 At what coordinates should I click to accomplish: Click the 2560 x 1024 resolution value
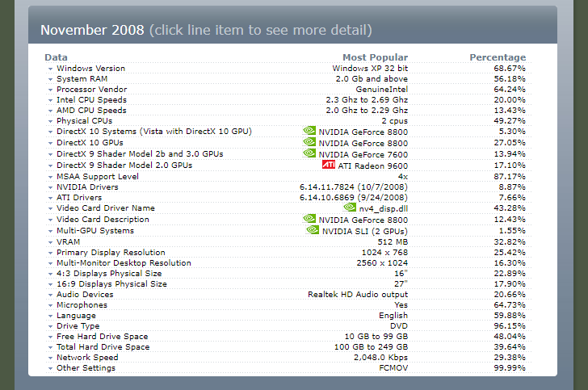coord(382,263)
